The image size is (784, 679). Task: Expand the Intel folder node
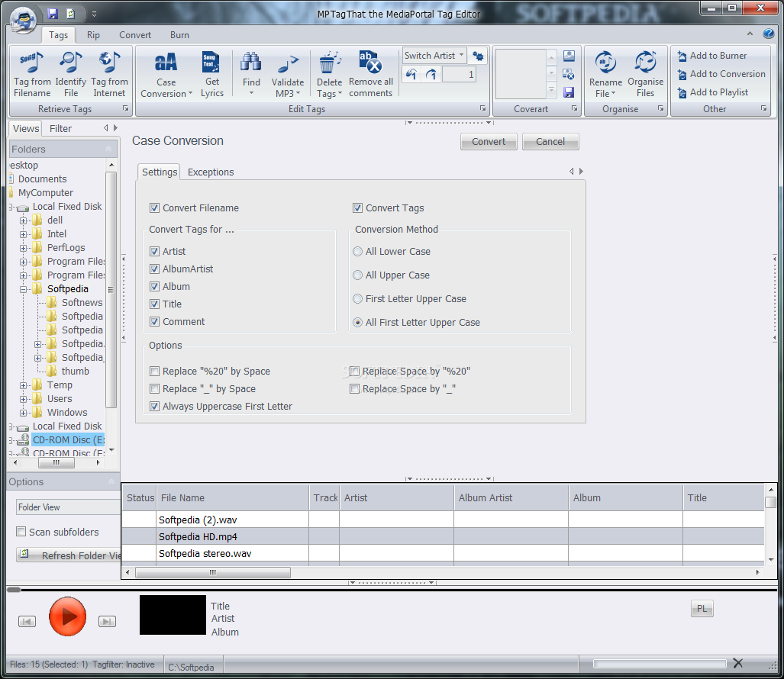[23, 234]
